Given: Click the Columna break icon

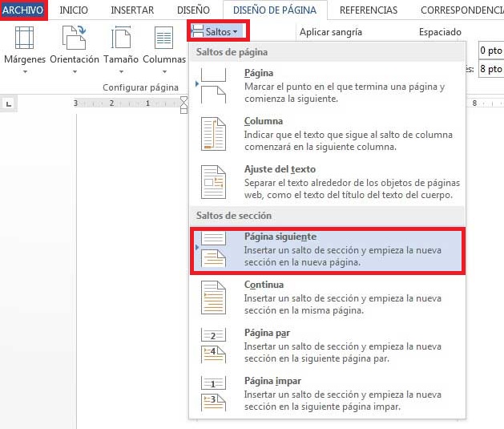Looking at the screenshot, I should coord(213,134).
